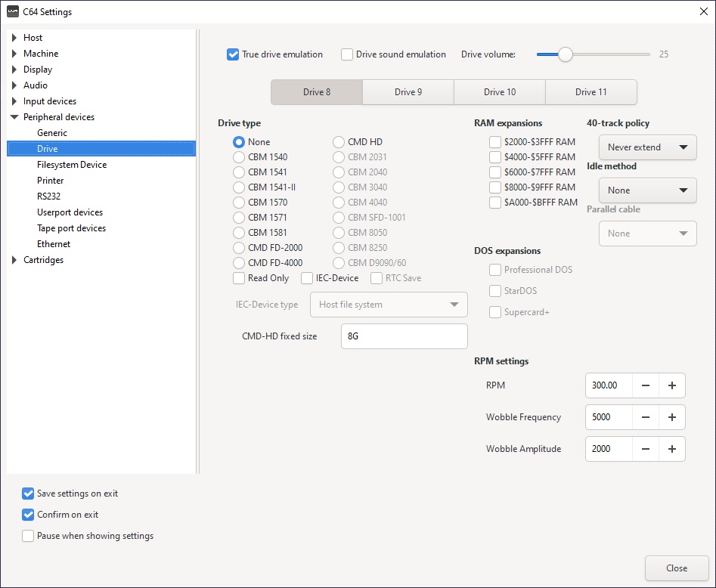Increase Wobble Amplitude with plus button

point(671,449)
